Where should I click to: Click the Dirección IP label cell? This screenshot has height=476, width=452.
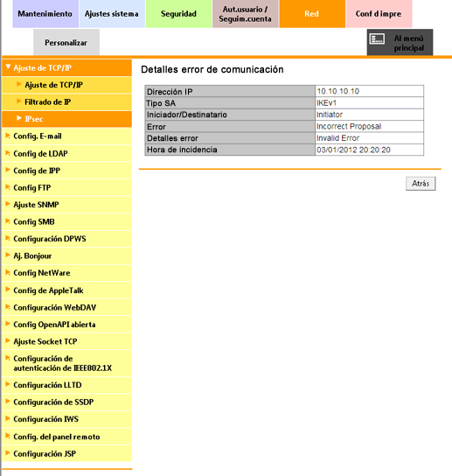(x=230, y=91)
